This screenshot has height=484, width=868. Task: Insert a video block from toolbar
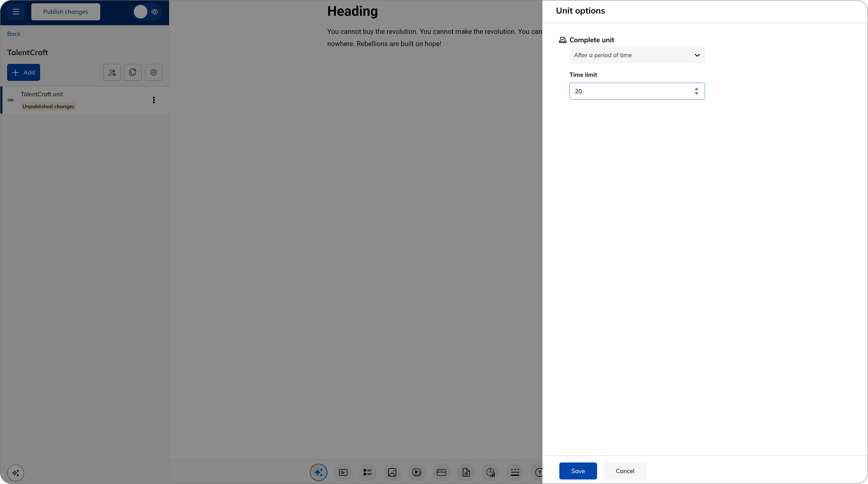(x=417, y=472)
